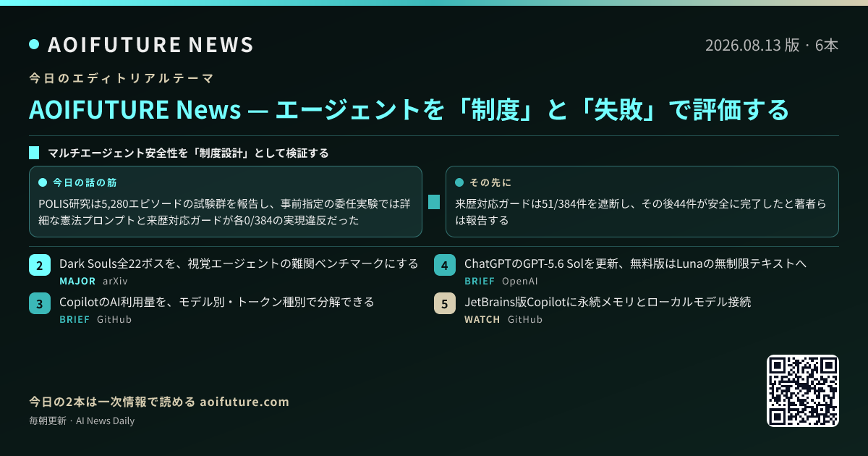
Task: Click the MAJOR tag under Dark Souls story
Action: click(77, 282)
